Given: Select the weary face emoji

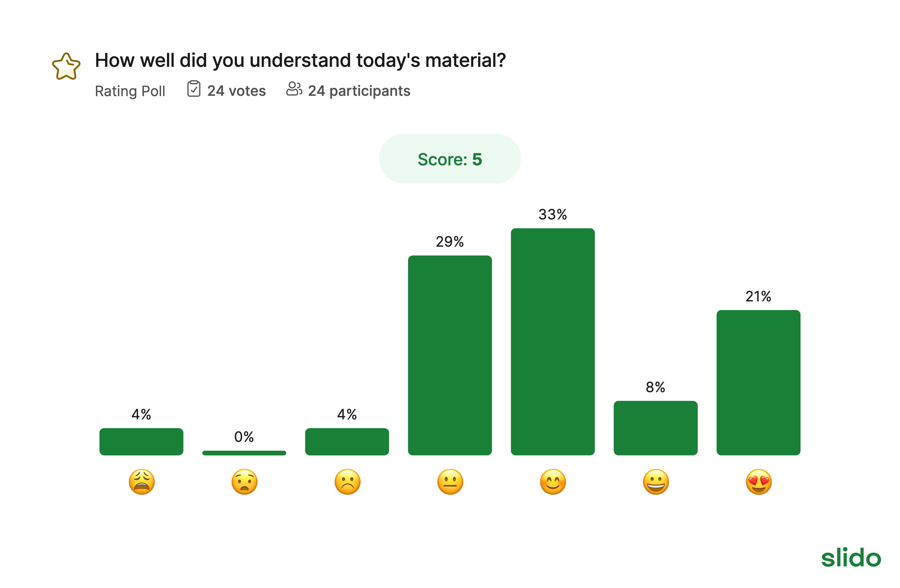Looking at the screenshot, I should point(142,482).
